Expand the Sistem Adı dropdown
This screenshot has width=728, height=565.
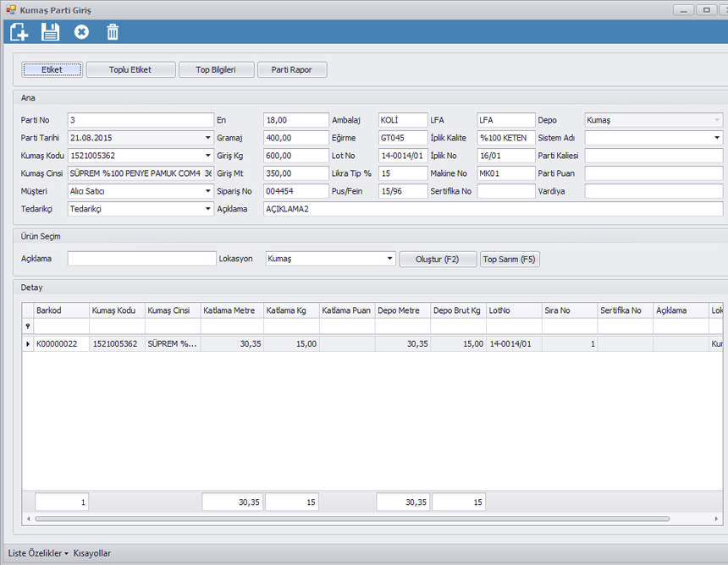[716, 138]
